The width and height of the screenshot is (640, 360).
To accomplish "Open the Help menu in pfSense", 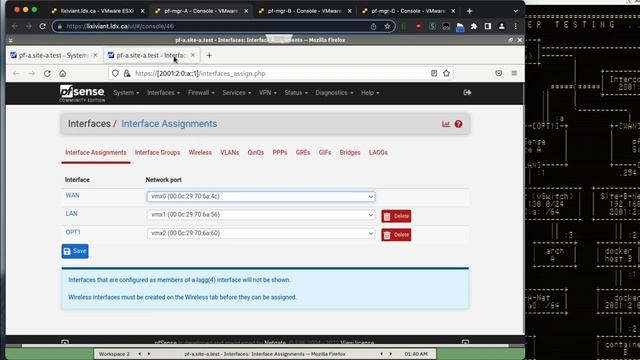I will pos(370,93).
